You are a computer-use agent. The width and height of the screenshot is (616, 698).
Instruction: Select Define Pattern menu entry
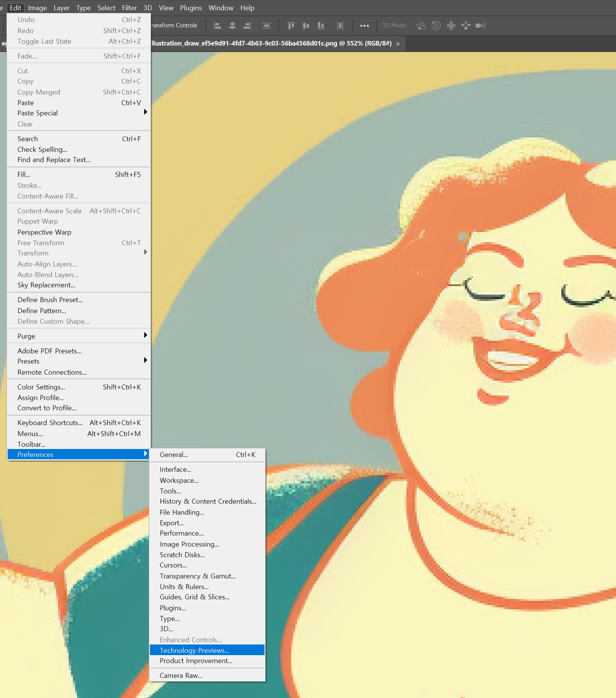click(79, 311)
